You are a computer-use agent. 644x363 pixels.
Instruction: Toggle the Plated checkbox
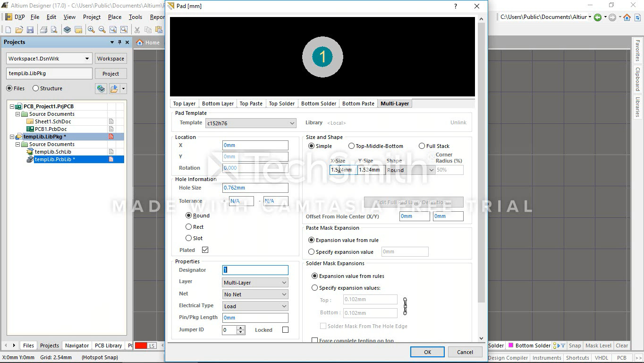pos(205,250)
